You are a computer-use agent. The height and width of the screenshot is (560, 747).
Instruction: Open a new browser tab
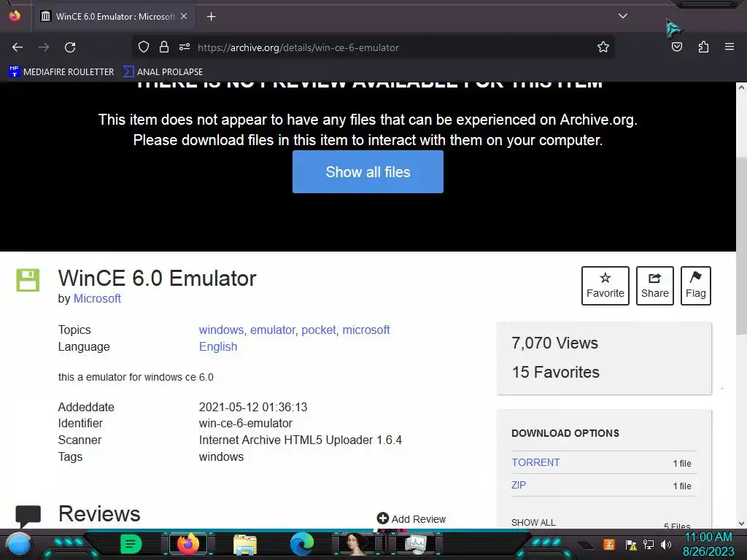(211, 17)
